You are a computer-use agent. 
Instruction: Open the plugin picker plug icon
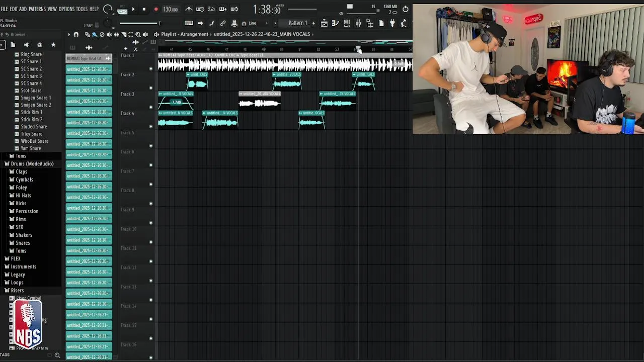coord(392,23)
